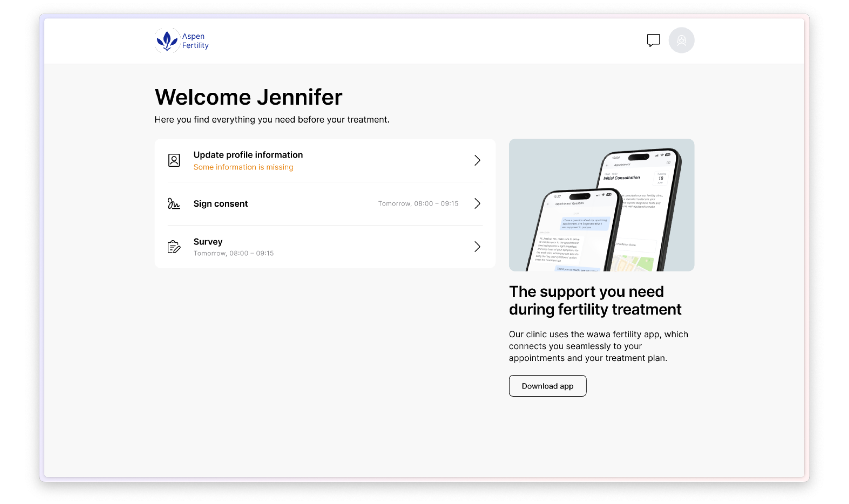Open Update profile information item

(248, 155)
